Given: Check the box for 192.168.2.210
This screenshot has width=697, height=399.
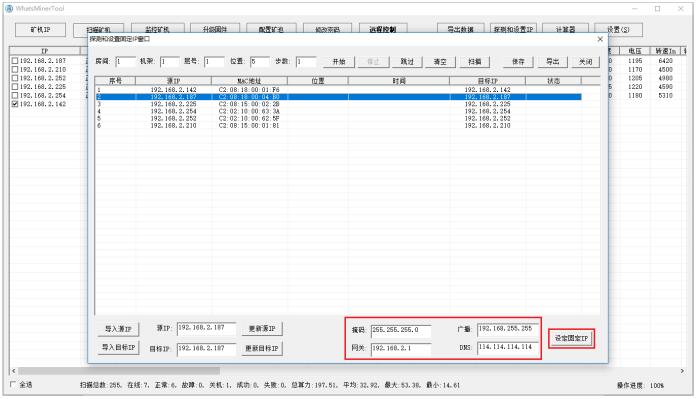Looking at the screenshot, I should pos(15,69).
